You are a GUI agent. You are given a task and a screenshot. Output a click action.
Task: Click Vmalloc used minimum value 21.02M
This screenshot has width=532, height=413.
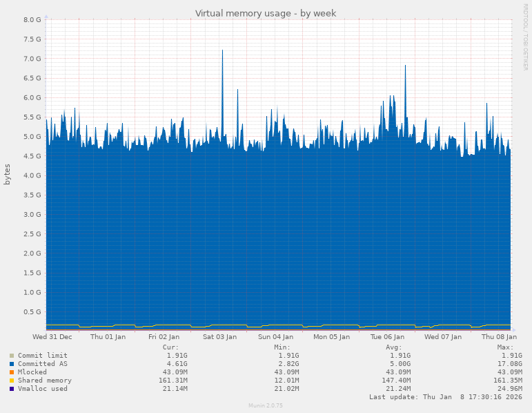pos(286,388)
